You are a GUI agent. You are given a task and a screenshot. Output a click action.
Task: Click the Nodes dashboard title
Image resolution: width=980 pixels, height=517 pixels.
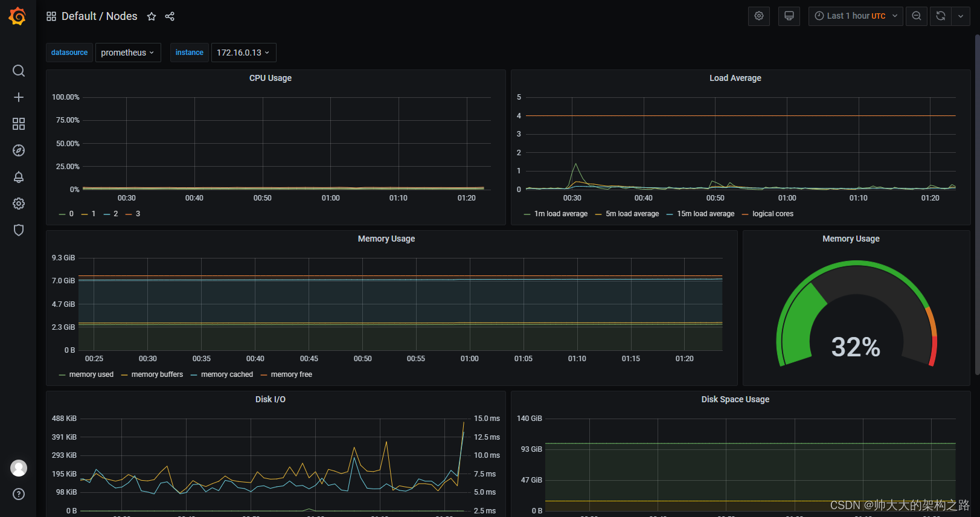122,16
